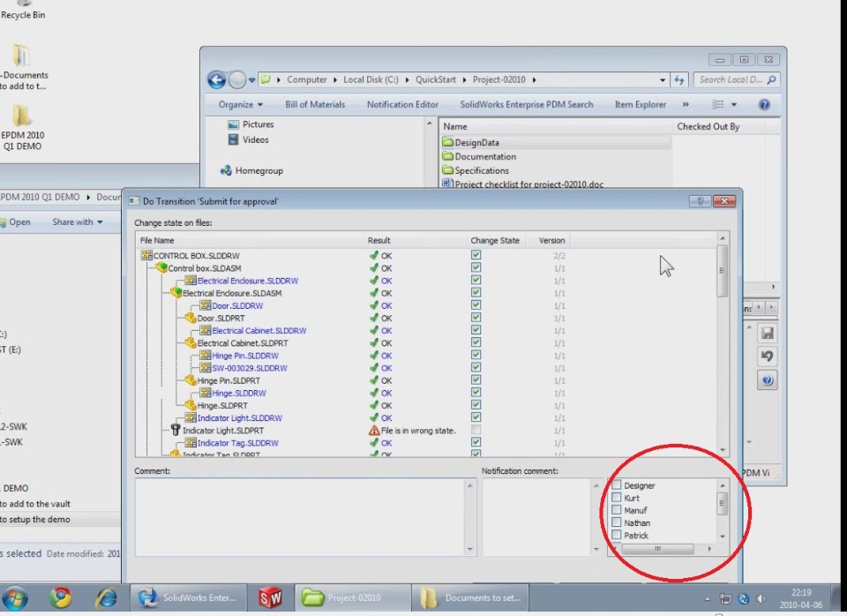Click the notification user list horizontal scrollbar
Screen dimensions: 847x616
[x=657, y=549]
